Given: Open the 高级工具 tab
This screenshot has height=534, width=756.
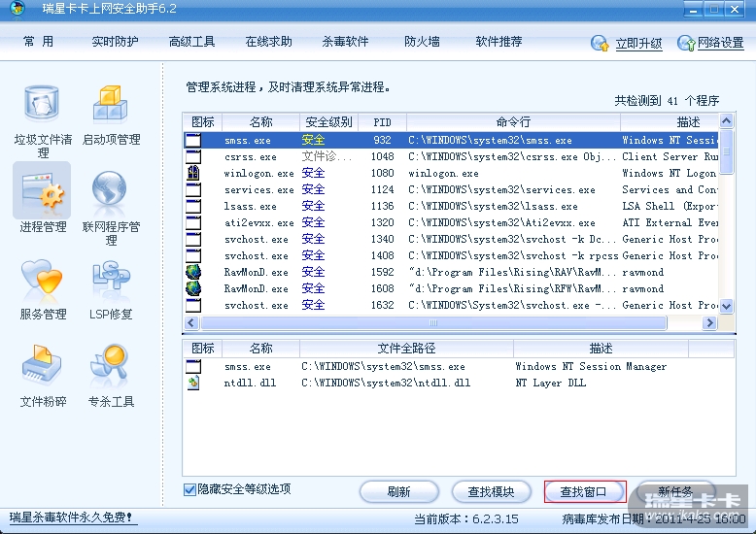Looking at the screenshot, I should click(191, 42).
